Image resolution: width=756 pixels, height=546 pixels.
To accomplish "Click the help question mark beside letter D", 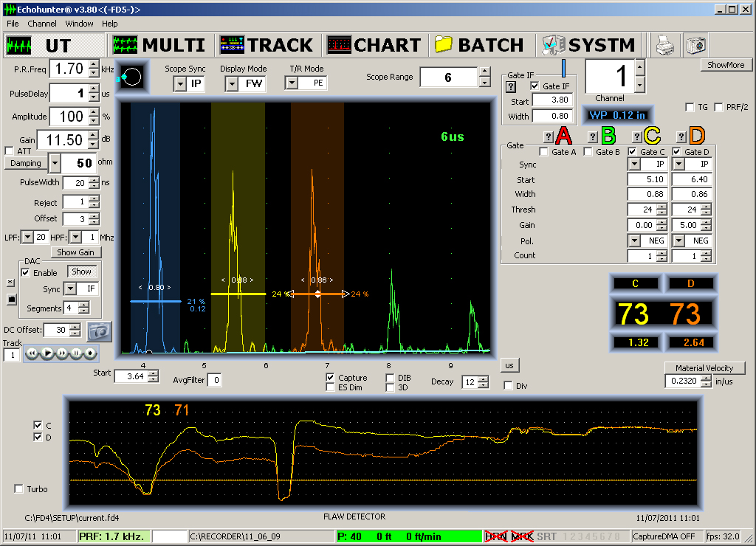I will (681, 137).
